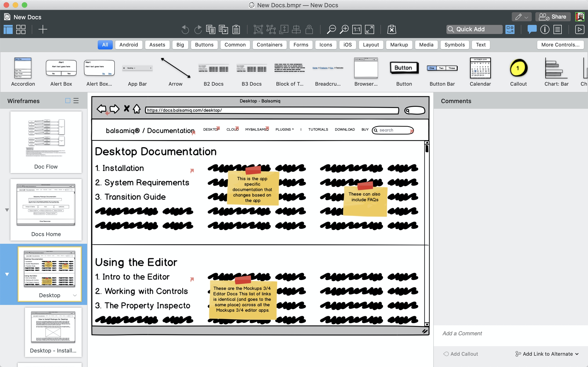This screenshot has width=588, height=367.
Task: Select the iOS filter tab
Action: pyautogui.click(x=347, y=44)
